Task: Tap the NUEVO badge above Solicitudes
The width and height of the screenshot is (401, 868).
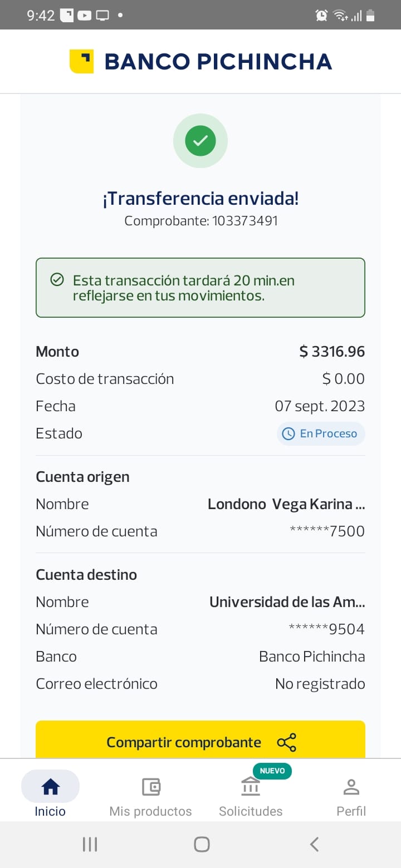Action: [x=272, y=771]
